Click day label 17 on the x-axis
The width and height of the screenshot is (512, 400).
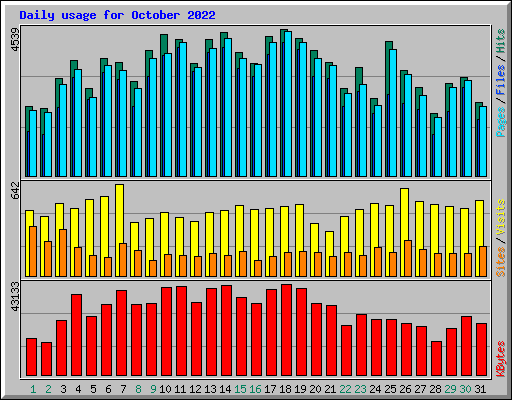point(270,389)
